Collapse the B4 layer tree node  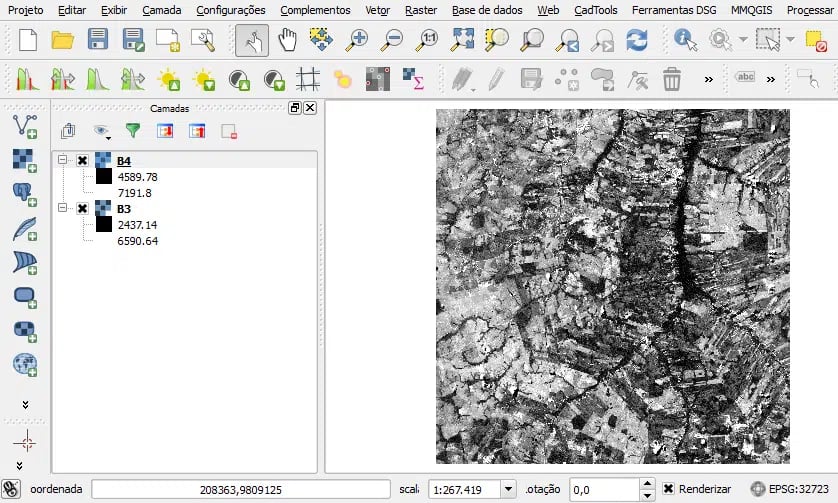(63, 160)
